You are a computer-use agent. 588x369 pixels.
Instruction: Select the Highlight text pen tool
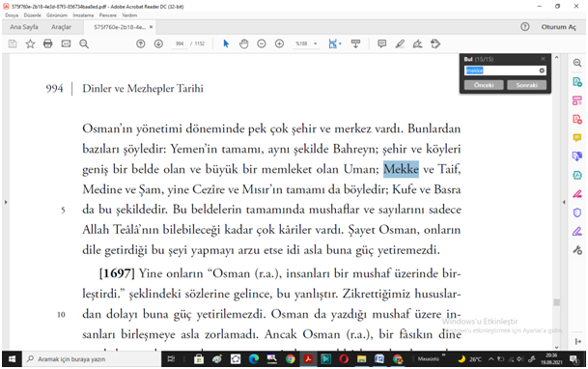[400, 43]
